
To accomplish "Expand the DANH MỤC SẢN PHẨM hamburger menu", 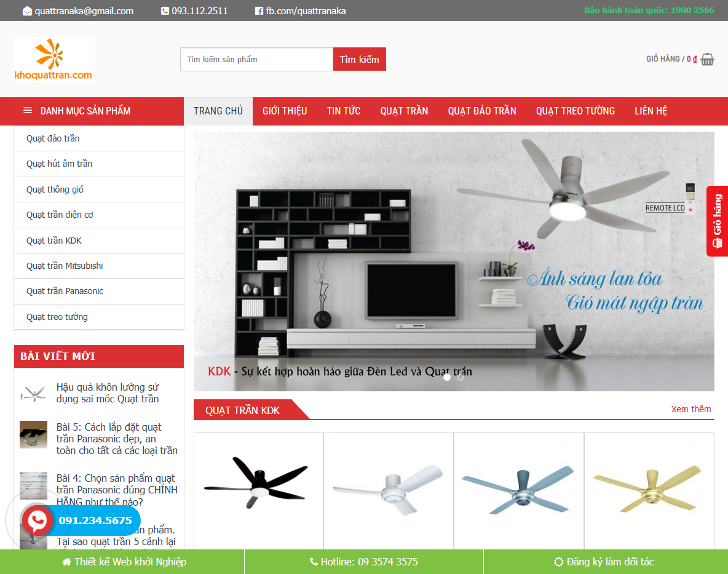I will point(27,111).
